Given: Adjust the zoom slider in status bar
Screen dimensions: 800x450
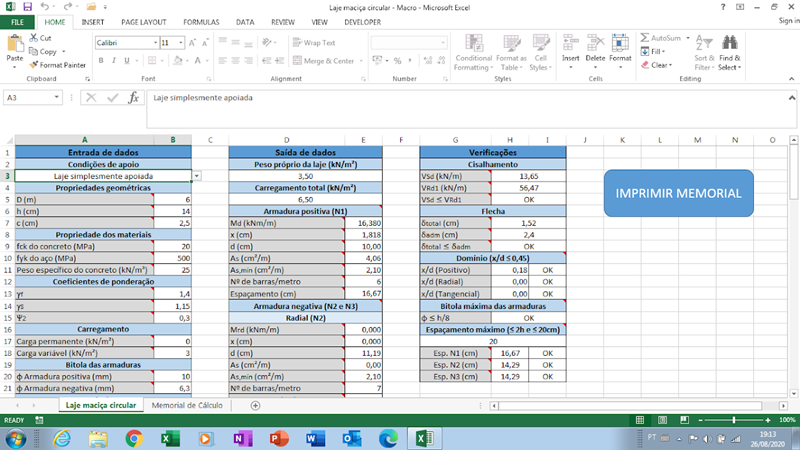Looking at the screenshot, I should [x=735, y=420].
